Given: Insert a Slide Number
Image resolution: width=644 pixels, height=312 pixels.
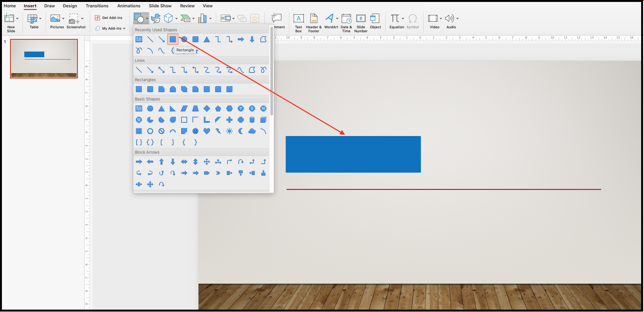Looking at the screenshot, I should (361, 22).
